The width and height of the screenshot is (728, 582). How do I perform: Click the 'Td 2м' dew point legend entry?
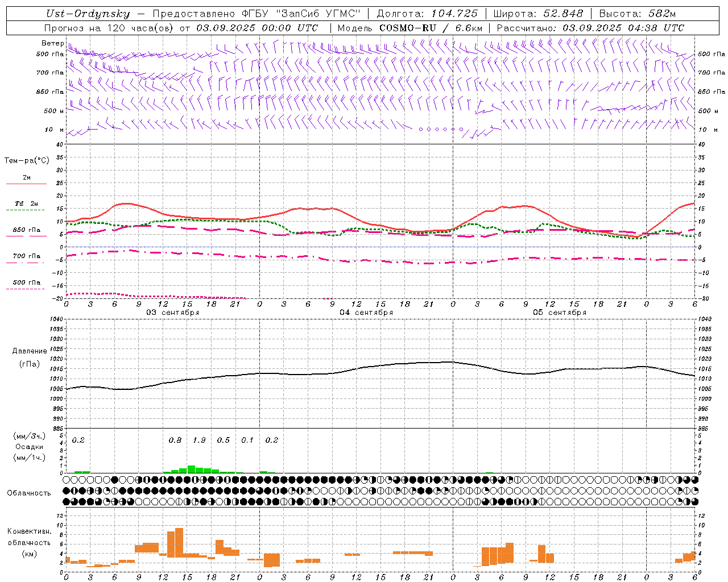coord(26,203)
